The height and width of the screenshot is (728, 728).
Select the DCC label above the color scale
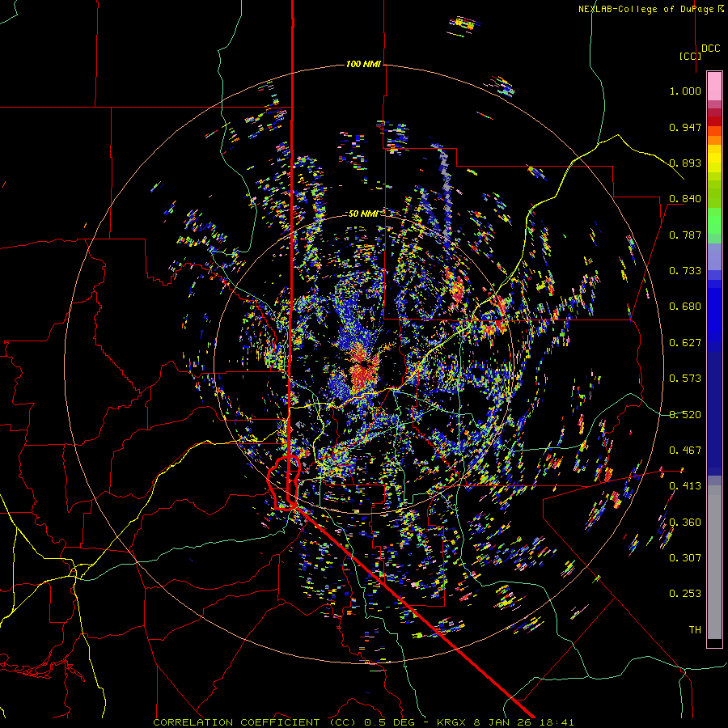(710, 49)
